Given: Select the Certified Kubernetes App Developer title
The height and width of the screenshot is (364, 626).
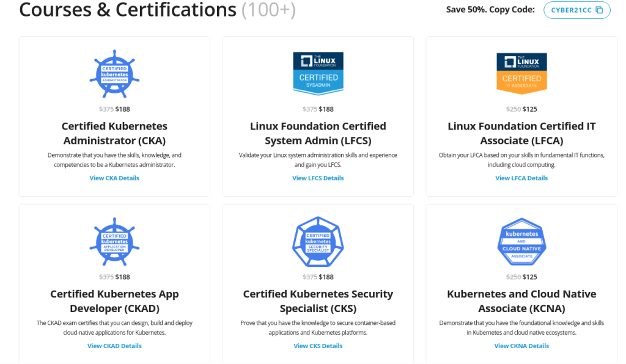Looking at the screenshot, I should point(114,300).
